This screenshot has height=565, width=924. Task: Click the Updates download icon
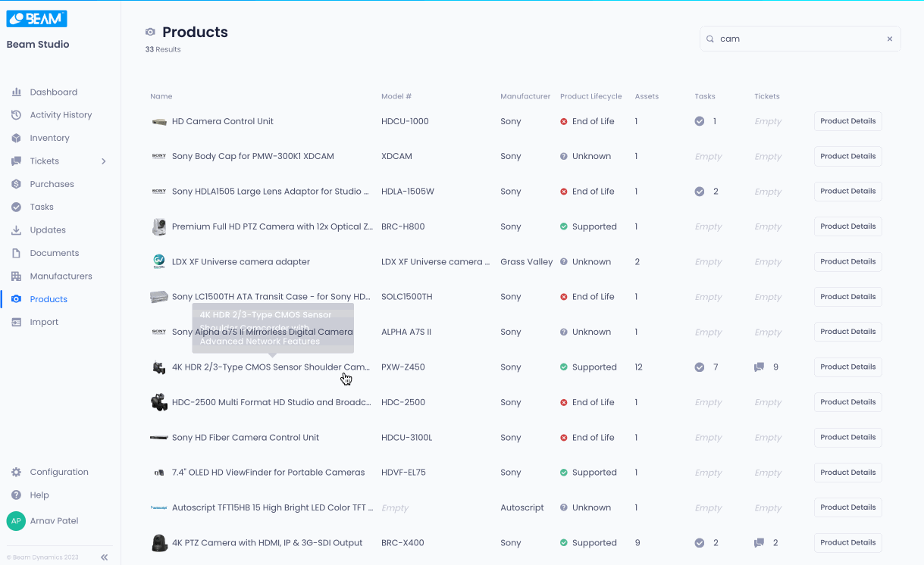point(16,230)
